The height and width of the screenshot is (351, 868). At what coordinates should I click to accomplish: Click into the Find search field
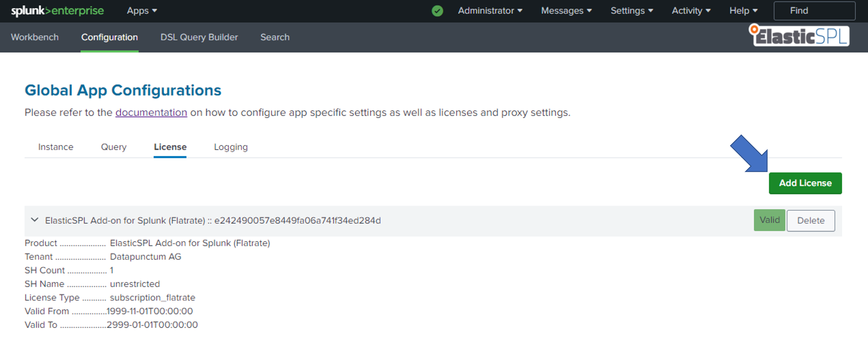814,11
